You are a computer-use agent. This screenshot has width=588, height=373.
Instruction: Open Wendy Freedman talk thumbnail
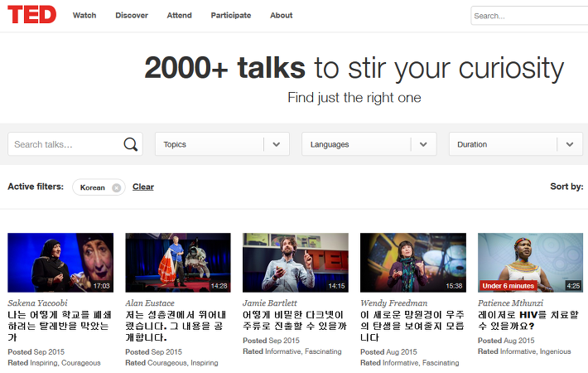pyautogui.click(x=413, y=263)
